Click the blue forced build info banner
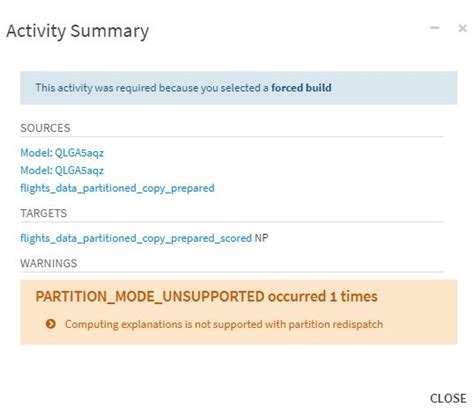The width and height of the screenshot is (474, 414). tap(239, 88)
